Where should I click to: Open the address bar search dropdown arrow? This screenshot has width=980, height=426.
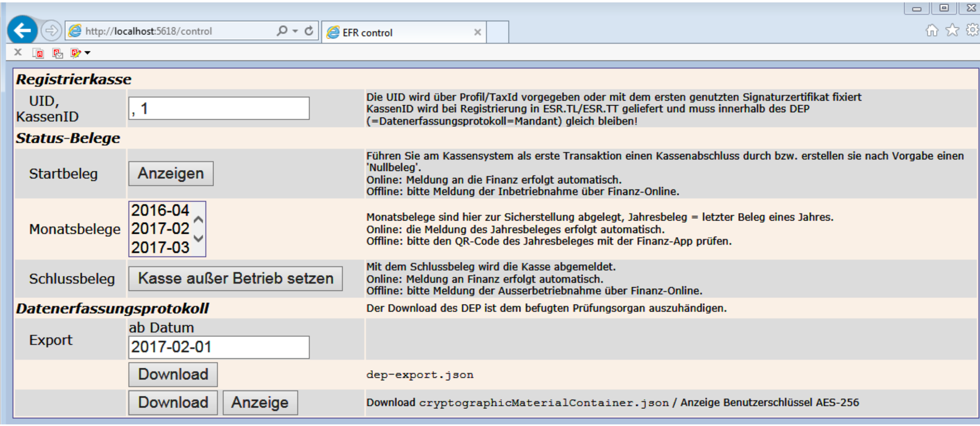pos(295,31)
